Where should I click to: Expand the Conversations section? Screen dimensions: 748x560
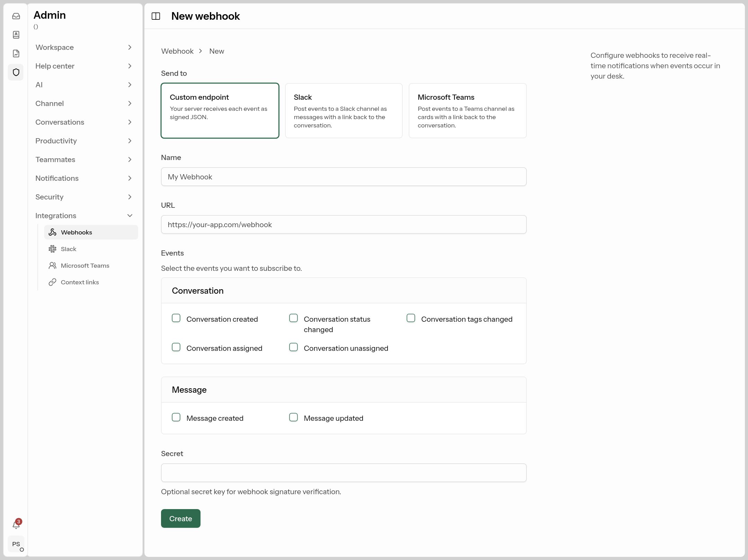[x=84, y=122]
